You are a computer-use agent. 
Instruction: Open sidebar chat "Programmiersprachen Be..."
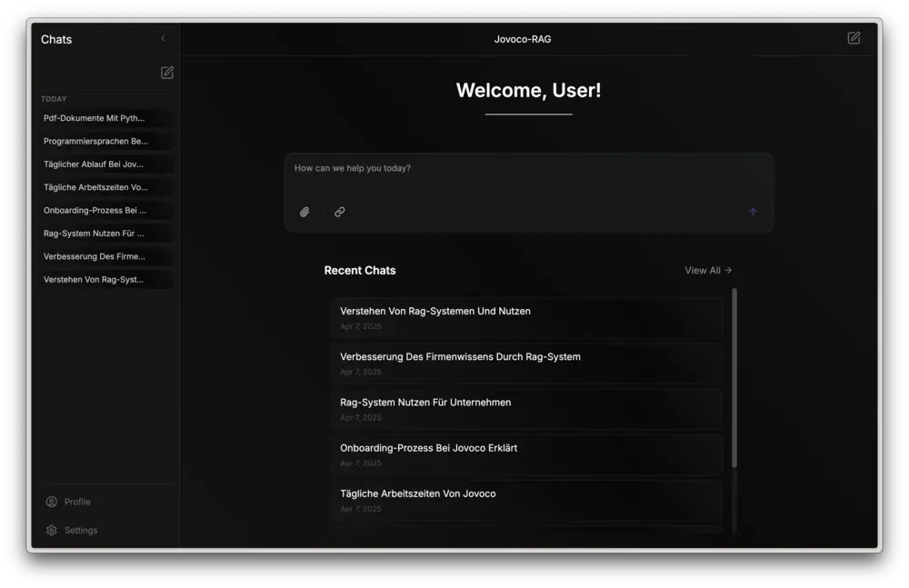tap(106, 142)
